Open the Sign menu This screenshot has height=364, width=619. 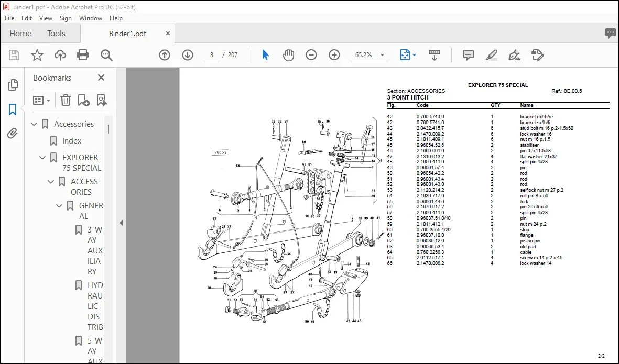click(66, 18)
